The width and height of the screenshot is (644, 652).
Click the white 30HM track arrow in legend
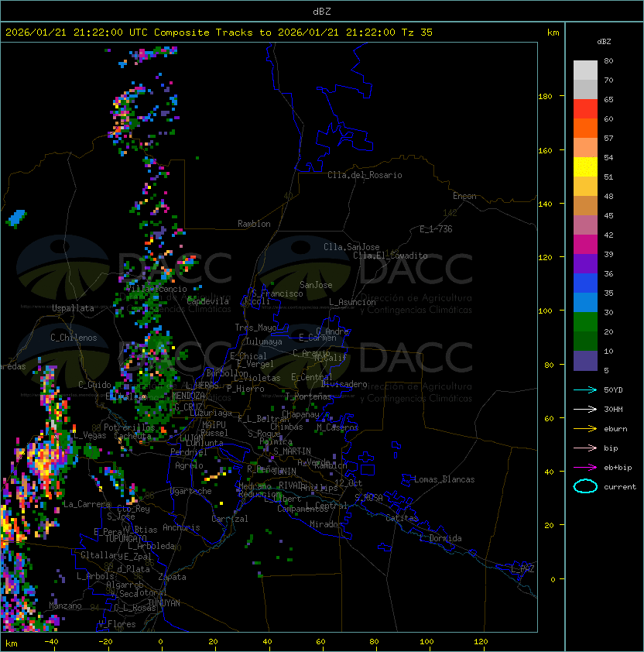tap(585, 410)
